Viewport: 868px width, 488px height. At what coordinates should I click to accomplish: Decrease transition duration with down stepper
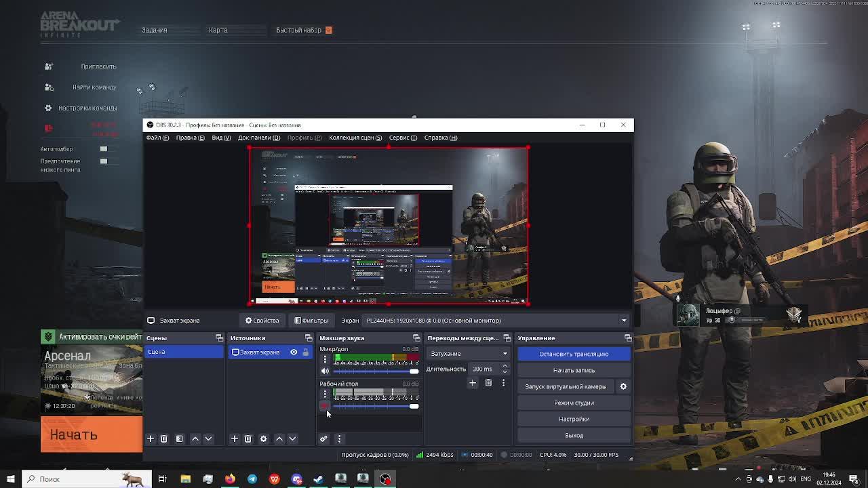coord(505,371)
